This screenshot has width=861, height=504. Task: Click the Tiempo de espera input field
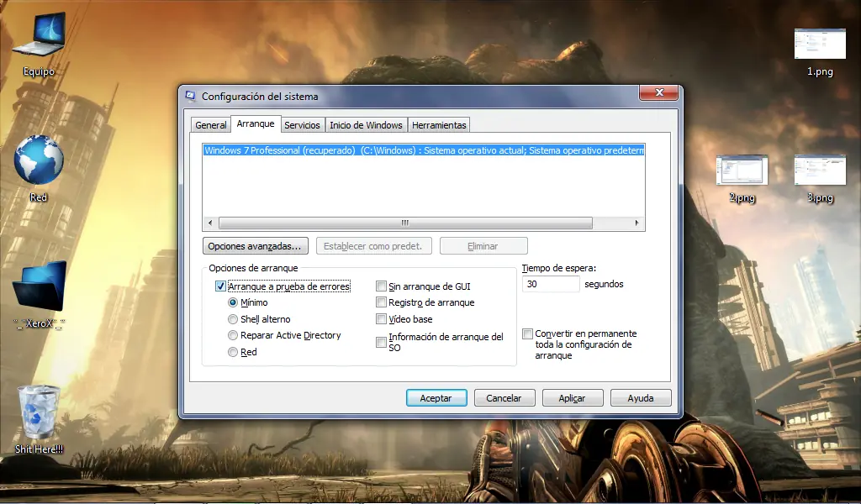click(x=551, y=284)
